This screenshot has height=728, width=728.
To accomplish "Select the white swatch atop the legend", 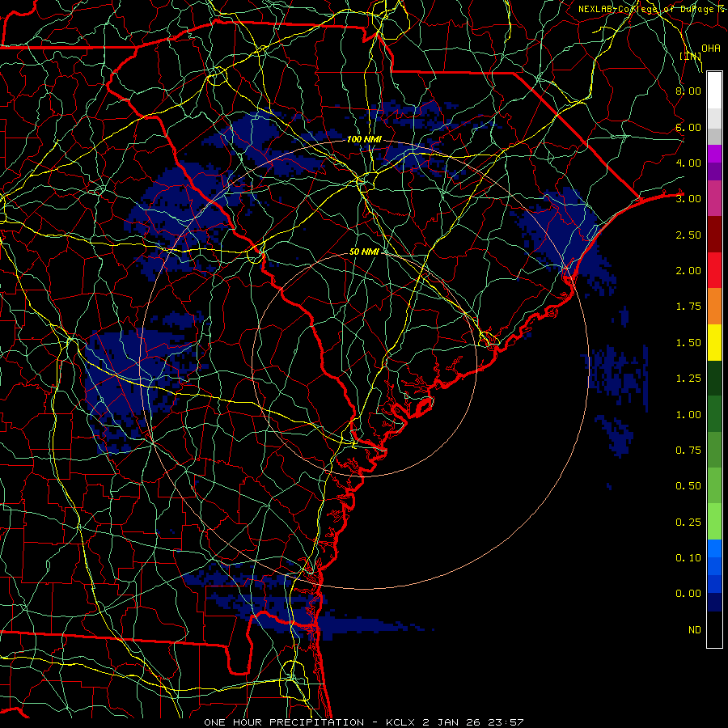I will click(x=714, y=91).
